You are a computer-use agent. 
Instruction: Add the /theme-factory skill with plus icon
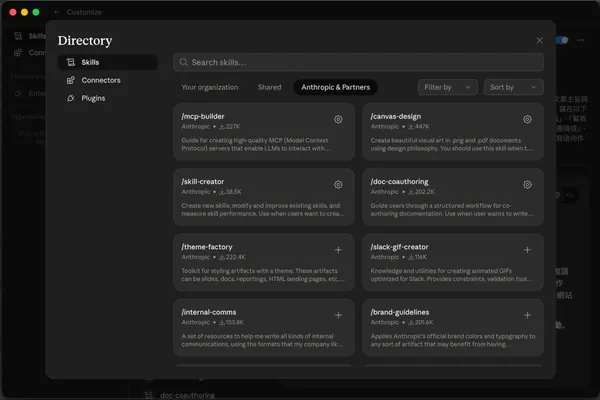tap(338, 250)
